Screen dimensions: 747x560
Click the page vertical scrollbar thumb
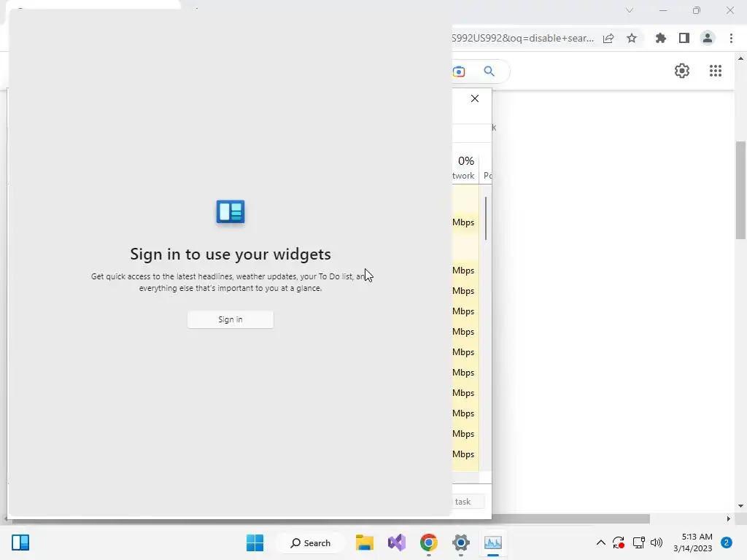point(740,190)
